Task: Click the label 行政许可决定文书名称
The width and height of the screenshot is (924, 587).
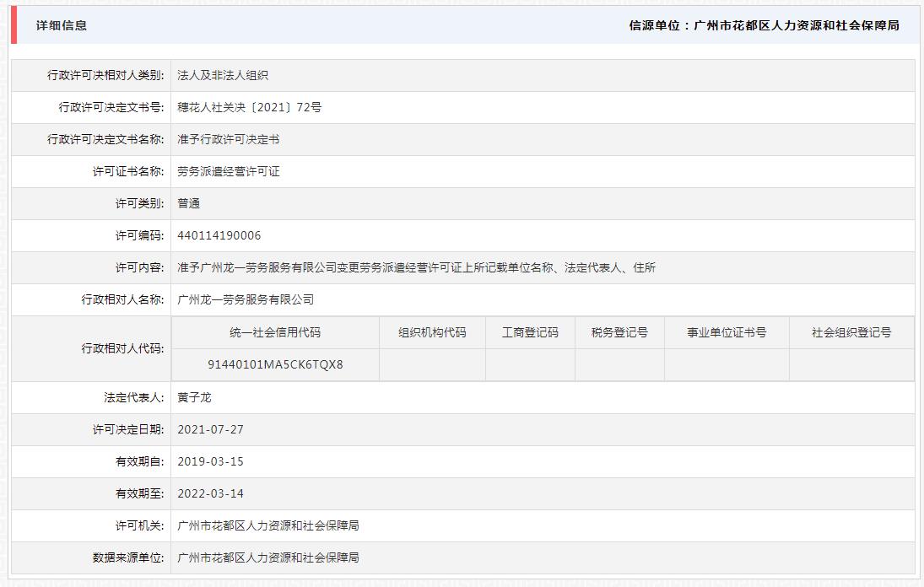Action: click(105, 139)
